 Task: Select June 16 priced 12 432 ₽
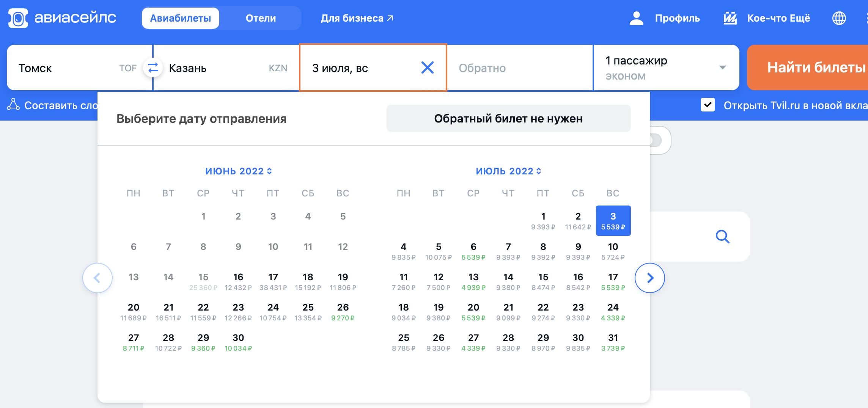tap(238, 281)
